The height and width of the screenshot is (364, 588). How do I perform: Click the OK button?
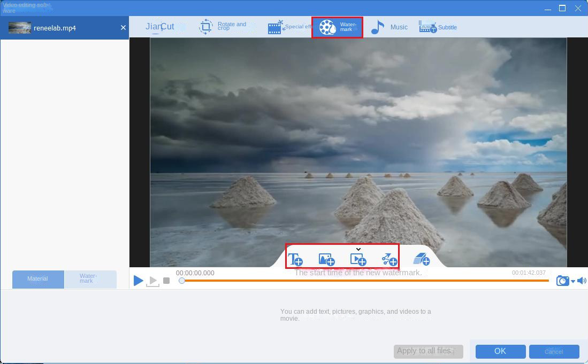[500, 351]
